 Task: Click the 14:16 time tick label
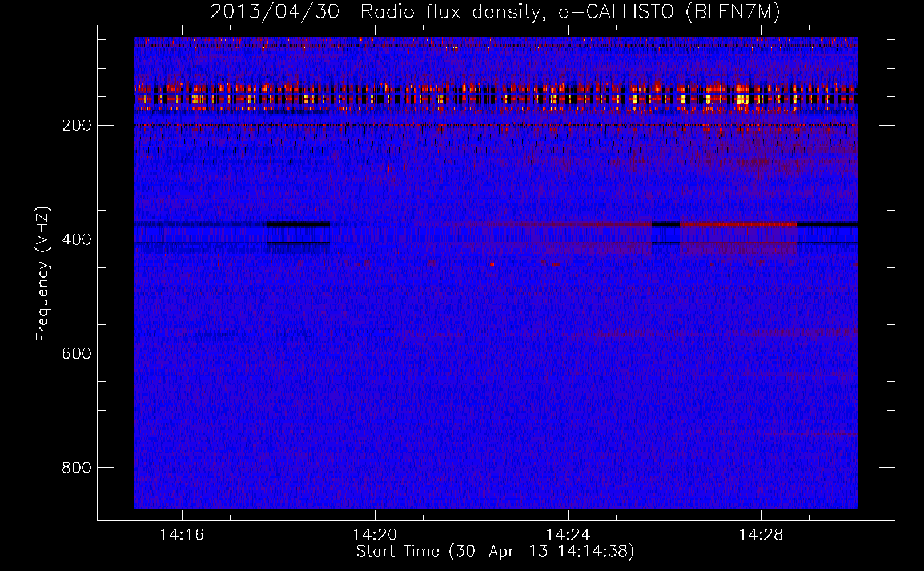(182, 534)
